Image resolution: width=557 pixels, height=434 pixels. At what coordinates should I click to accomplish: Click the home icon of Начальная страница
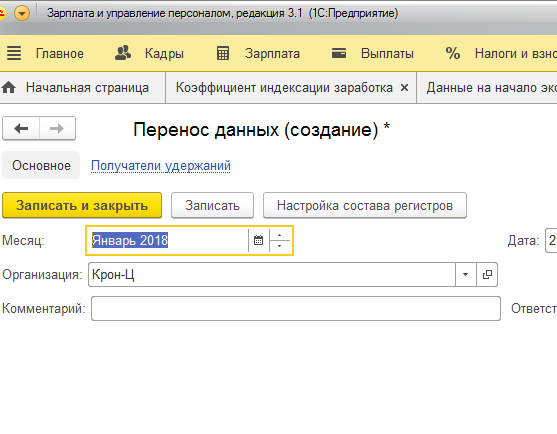tap(9, 87)
